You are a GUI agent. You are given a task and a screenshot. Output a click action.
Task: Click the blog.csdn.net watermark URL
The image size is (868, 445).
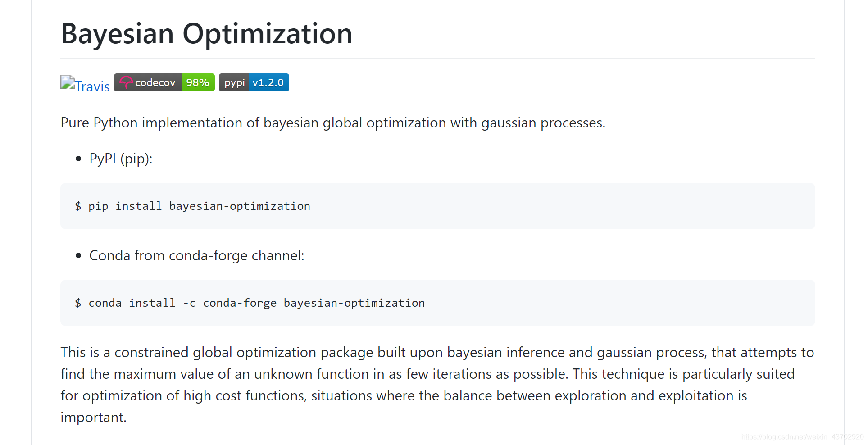[802, 437]
